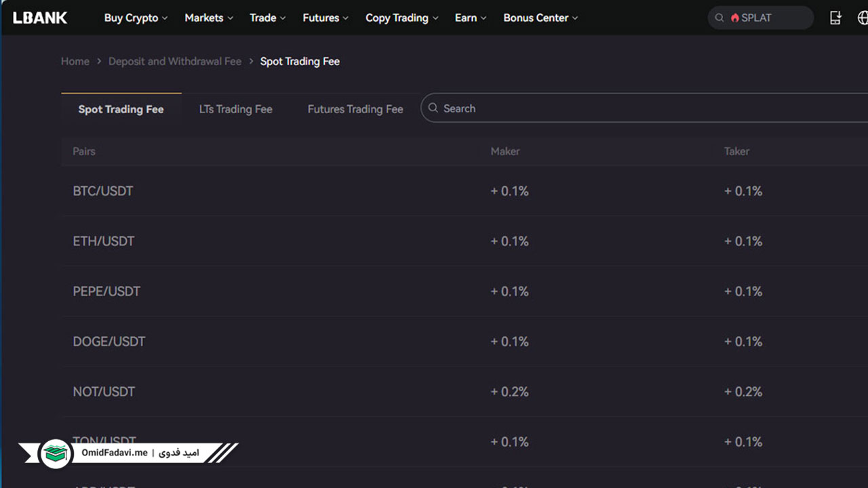The image size is (868, 488).
Task: Select the Spot Trading Fee tab
Action: click(121, 109)
